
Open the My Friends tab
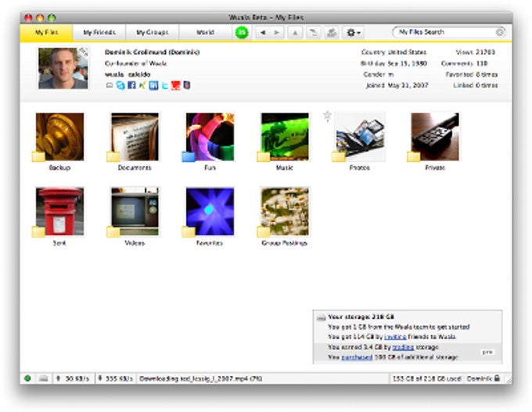point(99,32)
